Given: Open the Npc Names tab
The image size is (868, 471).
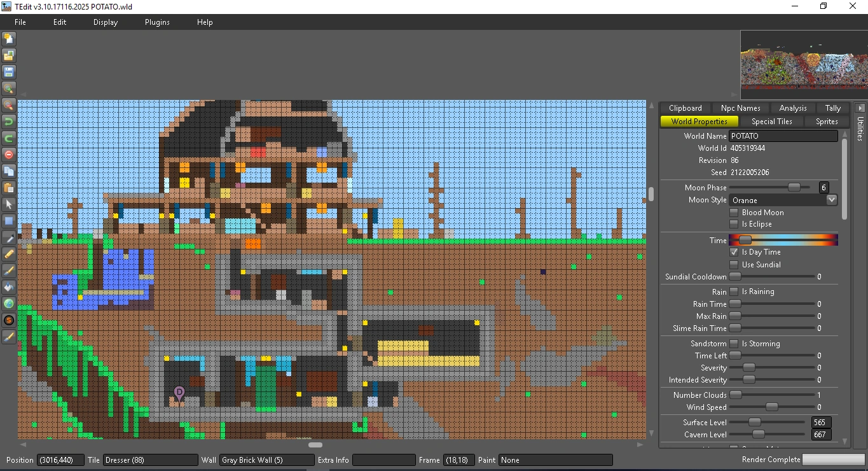Looking at the screenshot, I should pos(740,108).
